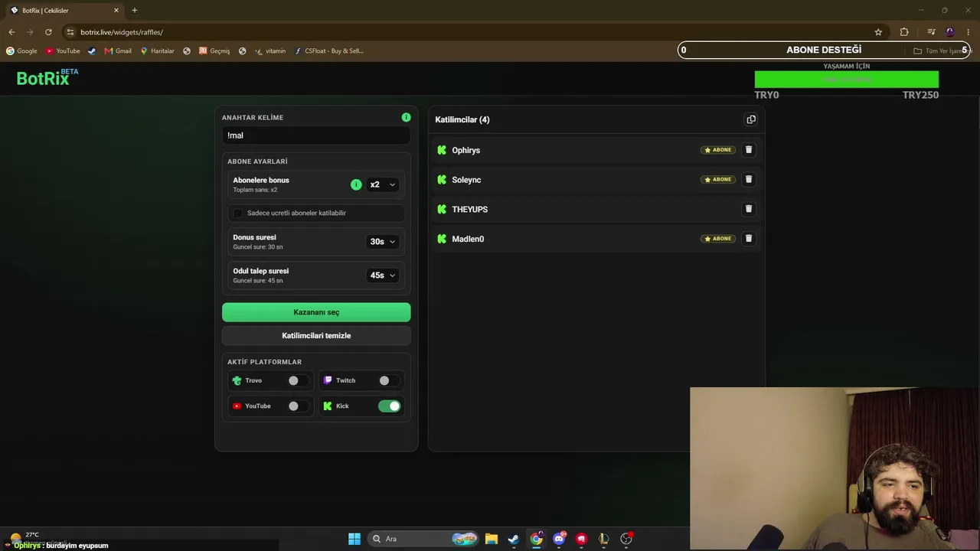Select participant name Soleync
The image size is (980, 551).
pos(466,180)
